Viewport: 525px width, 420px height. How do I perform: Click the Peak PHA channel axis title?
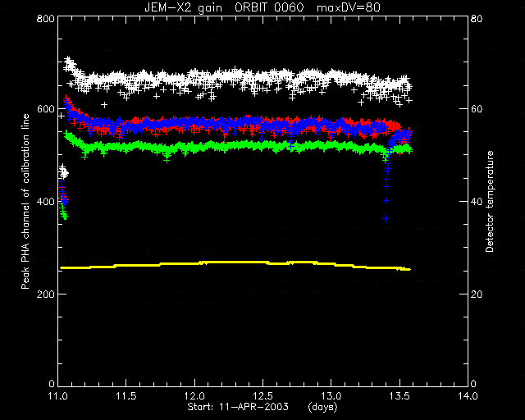[25, 201]
